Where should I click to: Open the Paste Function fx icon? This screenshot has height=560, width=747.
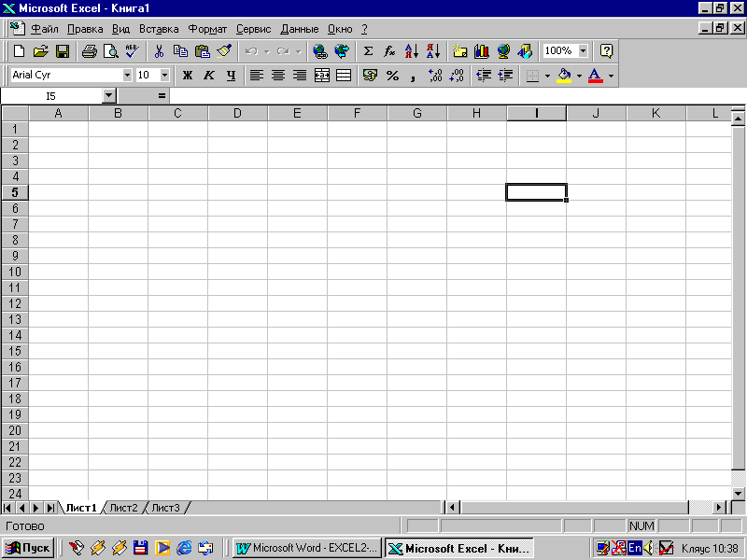(389, 51)
